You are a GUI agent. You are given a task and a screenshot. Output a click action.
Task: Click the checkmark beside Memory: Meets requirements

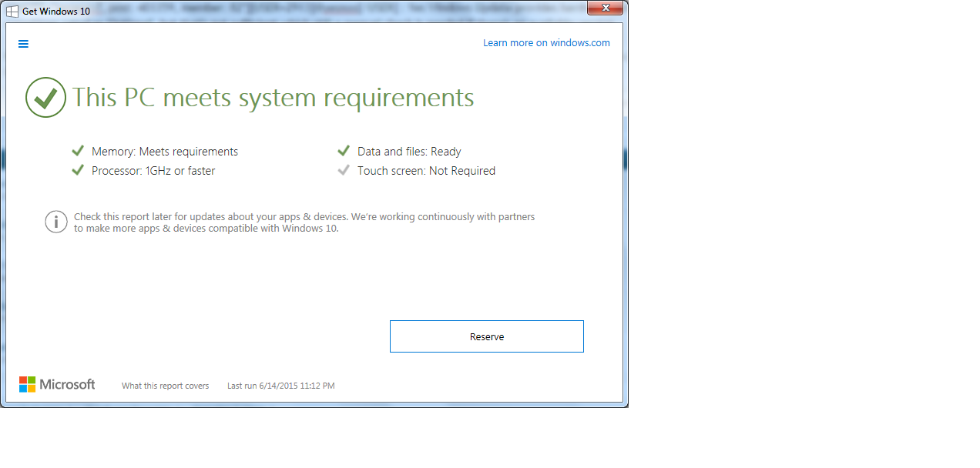click(x=78, y=151)
